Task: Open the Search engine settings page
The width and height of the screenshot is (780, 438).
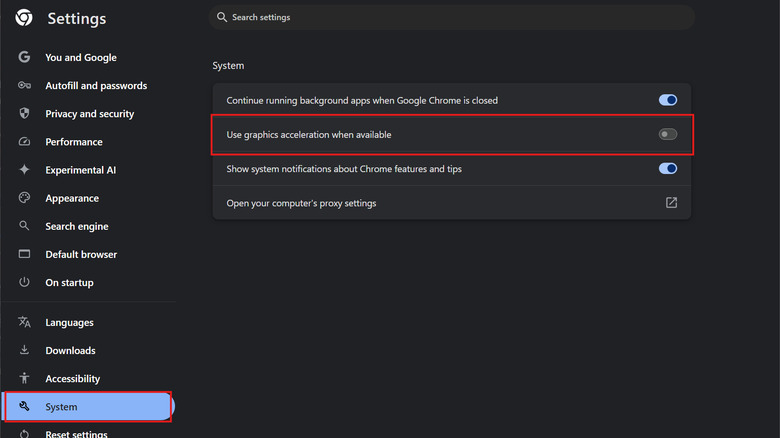Action: click(76, 226)
